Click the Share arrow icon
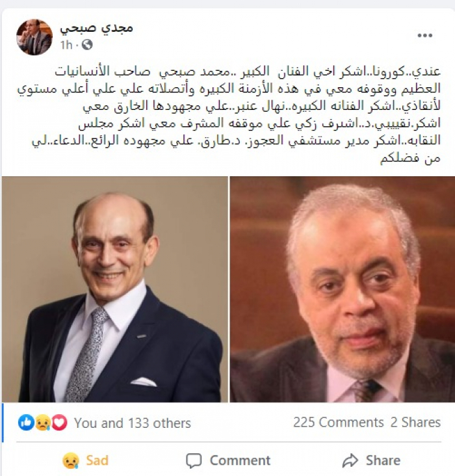This screenshot has width=455, height=476. [x=350, y=460]
